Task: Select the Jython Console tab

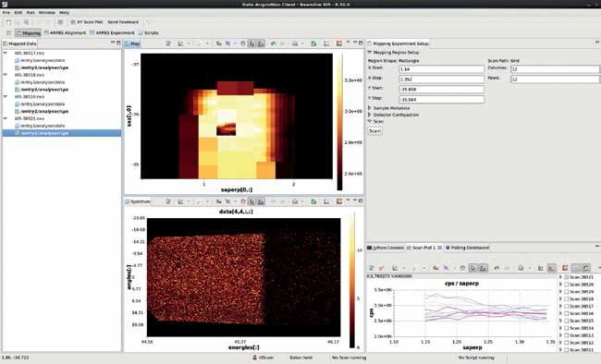Action: click(386, 248)
